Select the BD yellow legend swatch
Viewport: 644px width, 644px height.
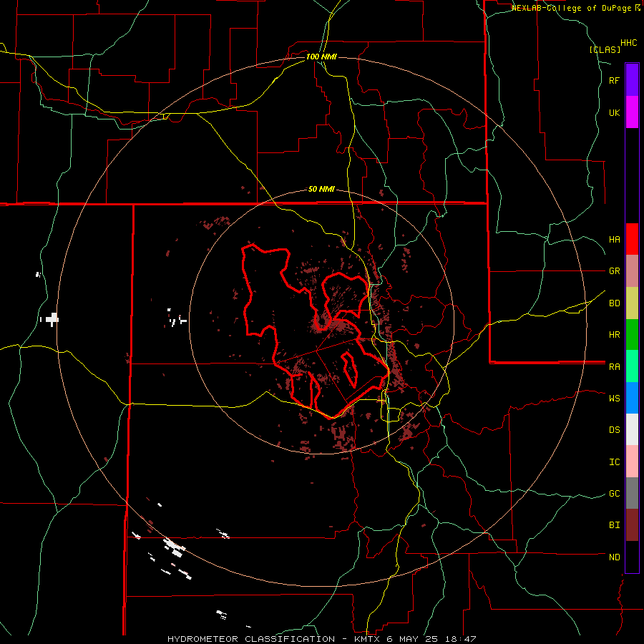click(x=632, y=303)
